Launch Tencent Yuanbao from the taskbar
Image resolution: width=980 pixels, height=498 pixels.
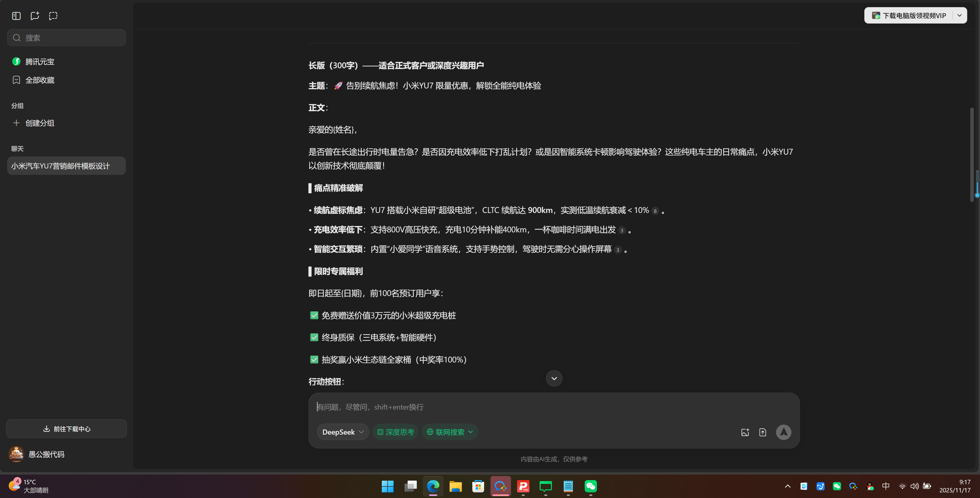[x=500, y=486]
